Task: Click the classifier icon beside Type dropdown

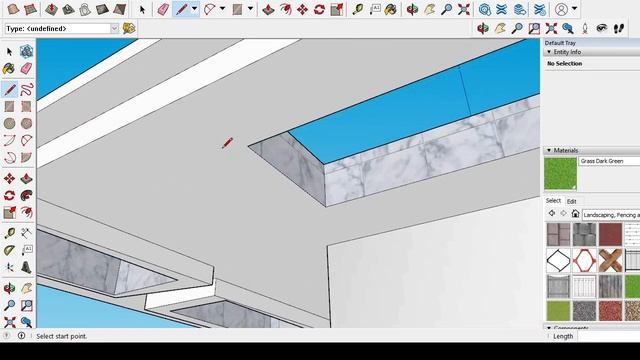Action: pyautogui.click(x=129, y=28)
